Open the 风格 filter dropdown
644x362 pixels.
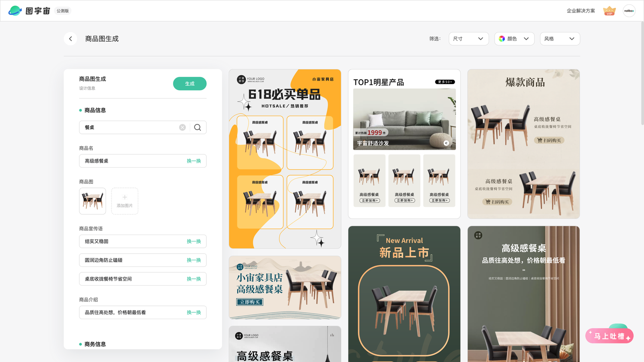coord(560,39)
